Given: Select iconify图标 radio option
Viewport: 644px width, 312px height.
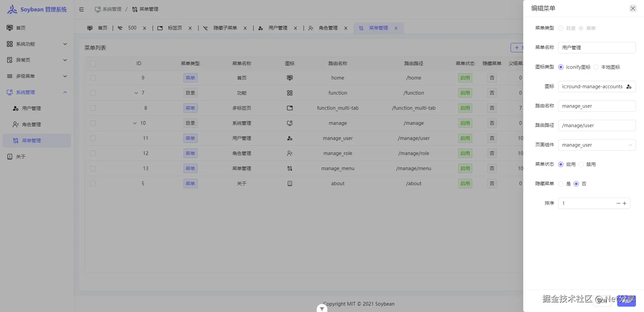Looking at the screenshot, I should point(561,67).
